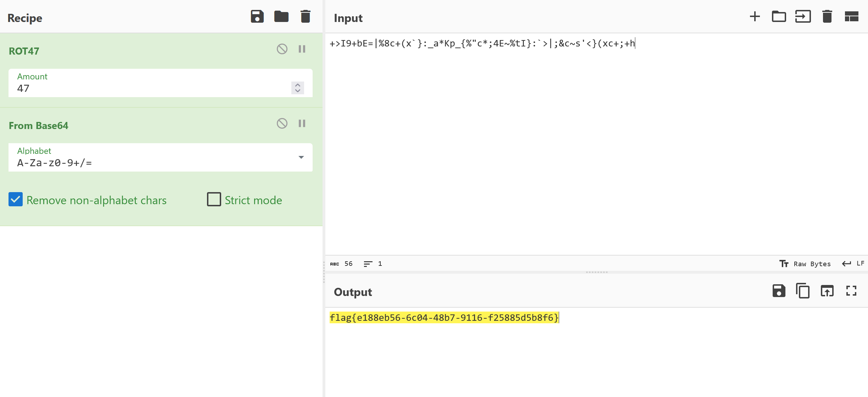Copy raw output to clipboard
This screenshot has width=868, height=397.
pos(803,291)
